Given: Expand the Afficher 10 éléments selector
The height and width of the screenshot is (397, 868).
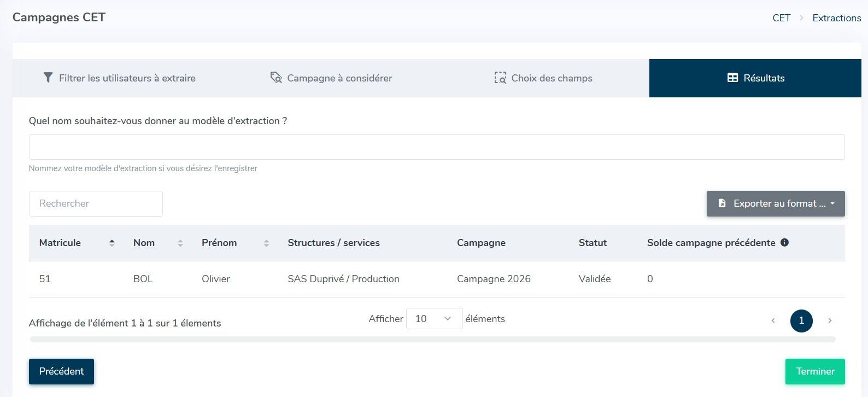Looking at the screenshot, I should [x=434, y=319].
